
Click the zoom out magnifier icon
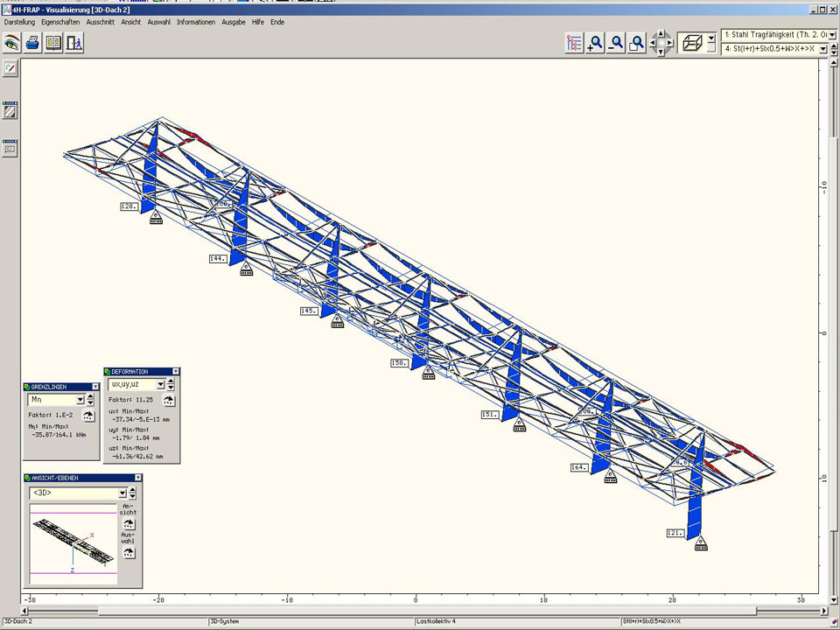click(616, 43)
